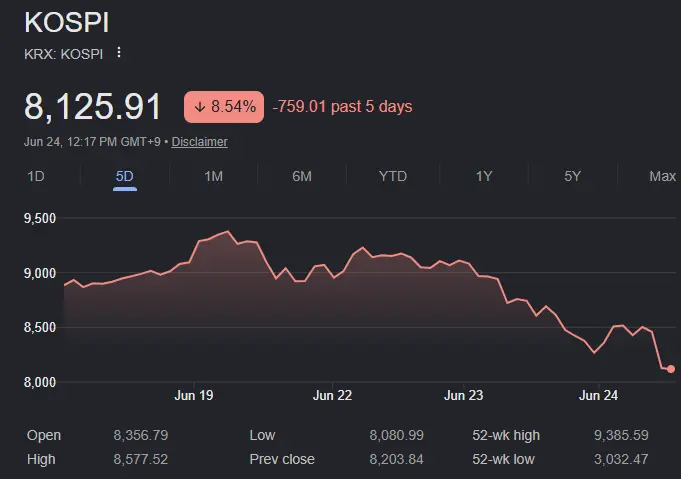Screen dimensions: 681x479
Task: Switch to the 1Y time range tab
Action: 484,176
